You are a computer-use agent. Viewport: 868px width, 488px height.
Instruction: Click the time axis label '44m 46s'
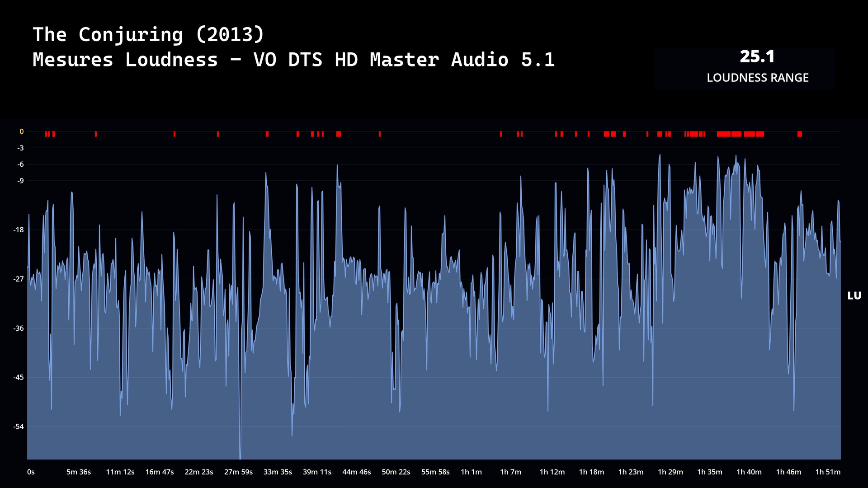point(357,472)
